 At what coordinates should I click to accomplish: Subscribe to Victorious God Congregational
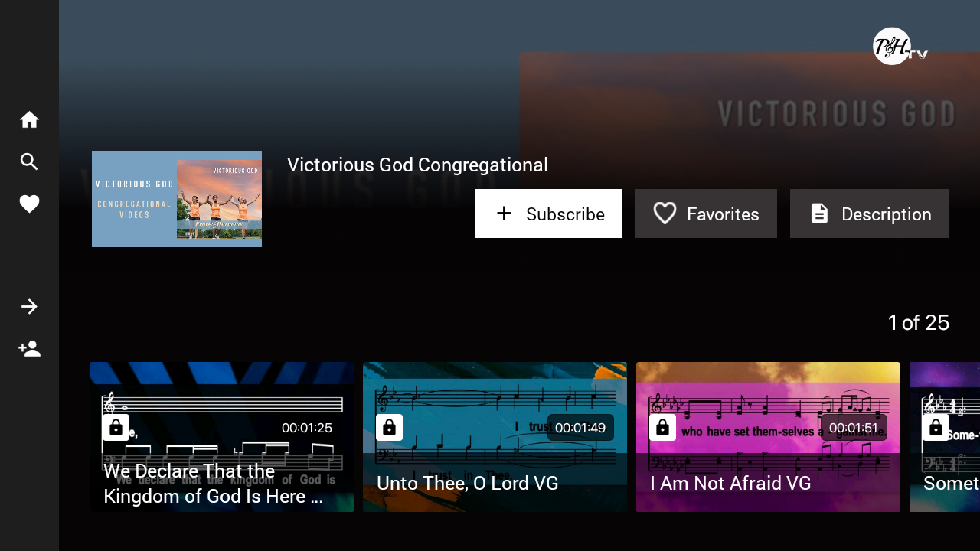click(x=548, y=214)
